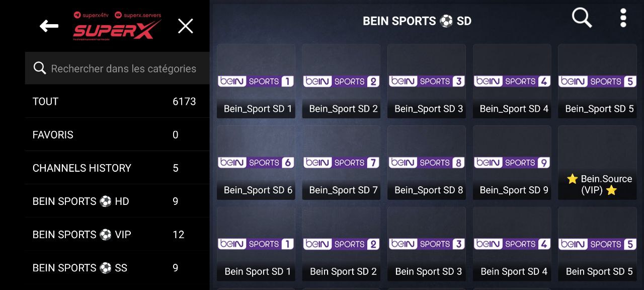Select BEIN SPORTS VIP category
The image size is (644, 290).
(117, 234)
